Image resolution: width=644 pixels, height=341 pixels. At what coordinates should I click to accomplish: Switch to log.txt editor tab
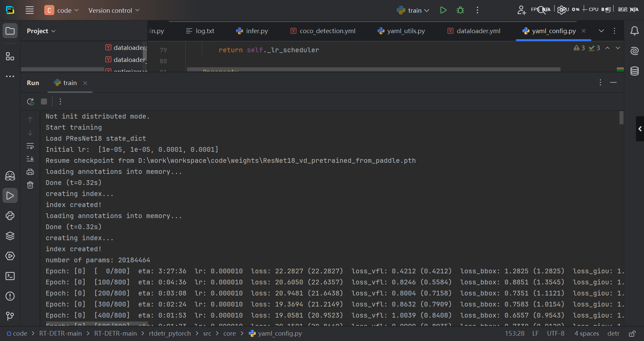pyautogui.click(x=200, y=31)
